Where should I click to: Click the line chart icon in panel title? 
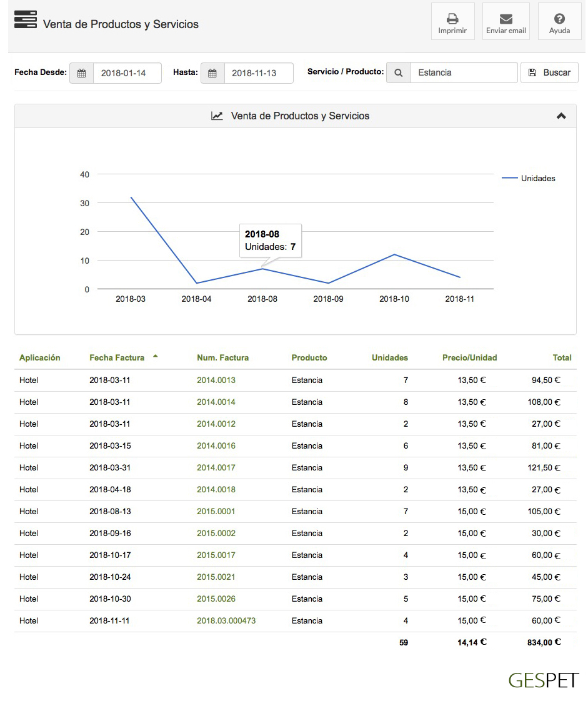tap(217, 116)
